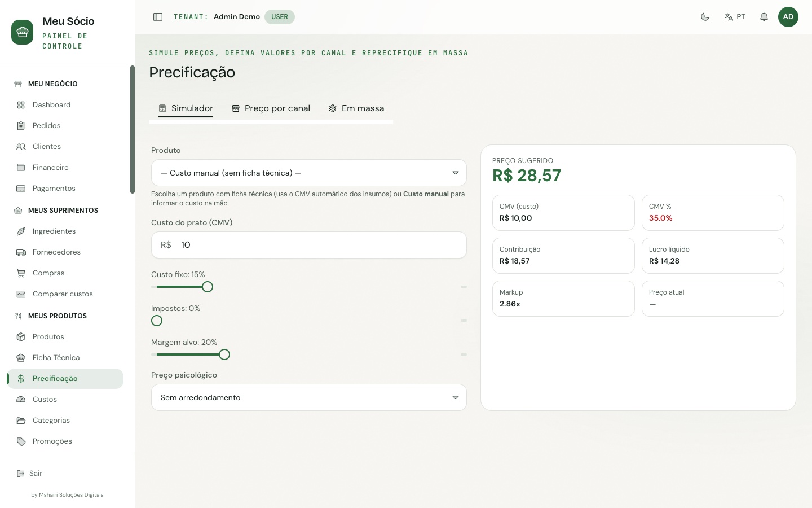This screenshot has width=812, height=508.
Task: Click the Pedidos clipboard icon
Action: (x=21, y=126)
